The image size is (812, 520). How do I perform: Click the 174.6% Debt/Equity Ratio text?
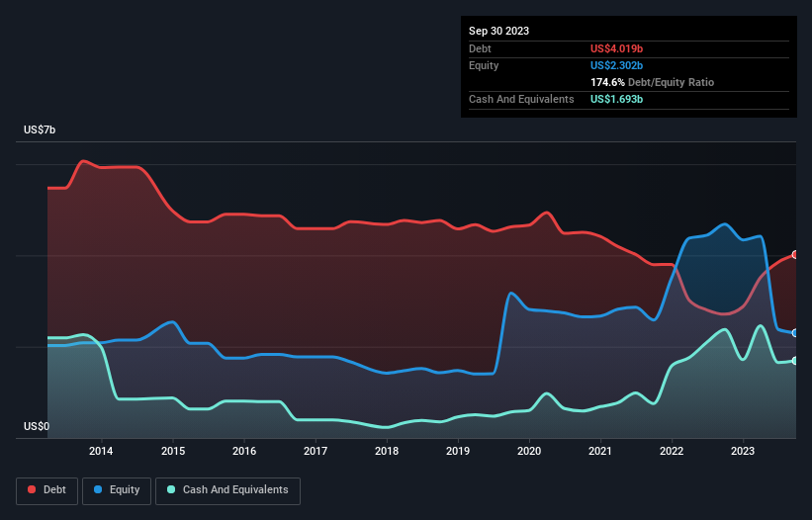coord(653,82)
